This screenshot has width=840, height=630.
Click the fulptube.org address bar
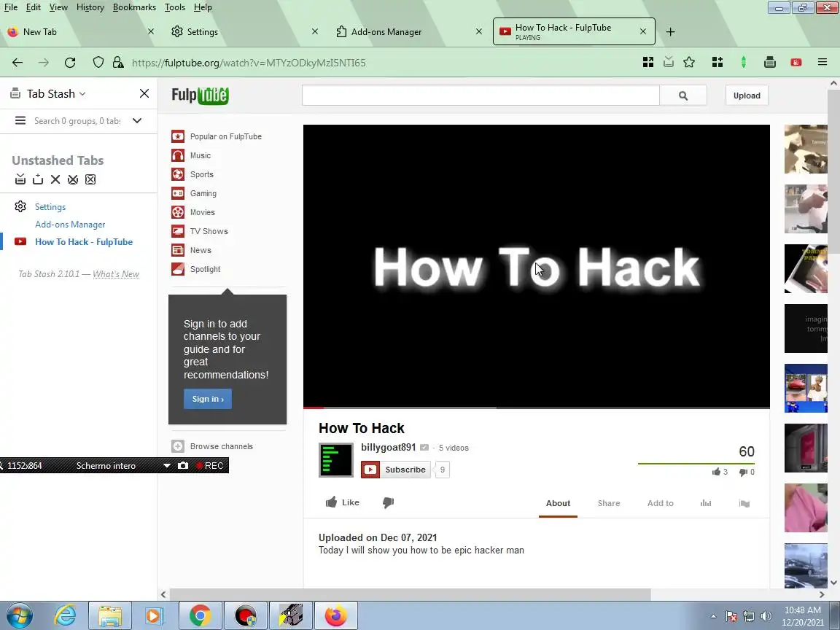point(249,63)
